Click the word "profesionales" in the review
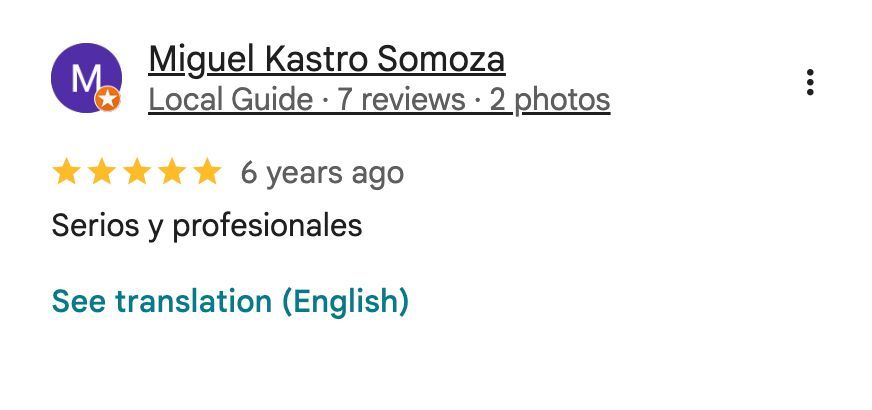872x410 pixels. click(267, 226)
